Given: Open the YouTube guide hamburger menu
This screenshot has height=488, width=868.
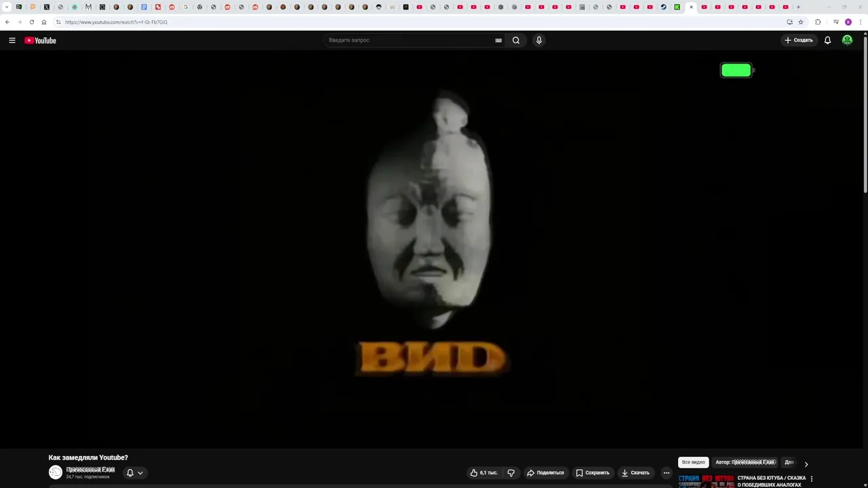Looking at the screenshot, I should coord(12,40).
